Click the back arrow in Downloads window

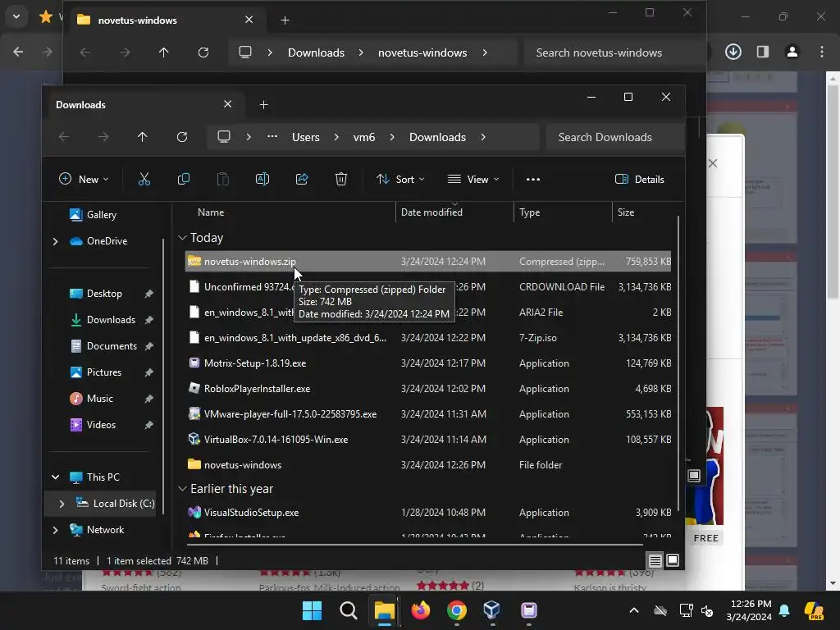tap(64, 137)
